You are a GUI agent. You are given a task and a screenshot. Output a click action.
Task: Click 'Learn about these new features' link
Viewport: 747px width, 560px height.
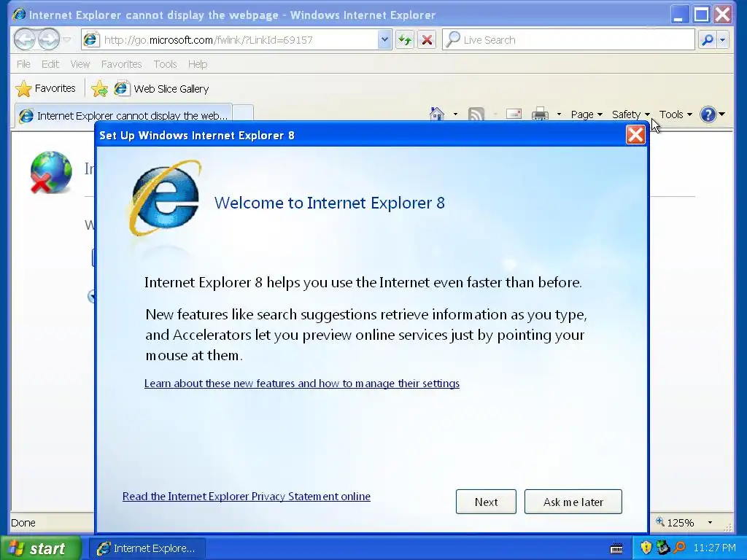pyautogui.click(x=301, y=384)
